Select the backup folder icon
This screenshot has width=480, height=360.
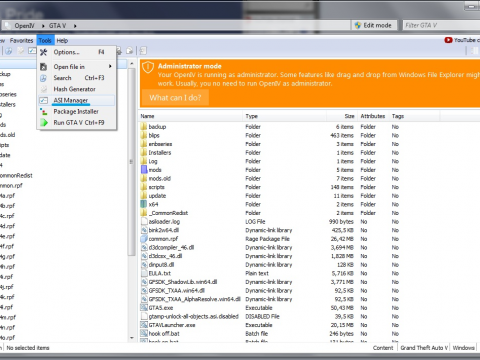(x=144, y=127)
